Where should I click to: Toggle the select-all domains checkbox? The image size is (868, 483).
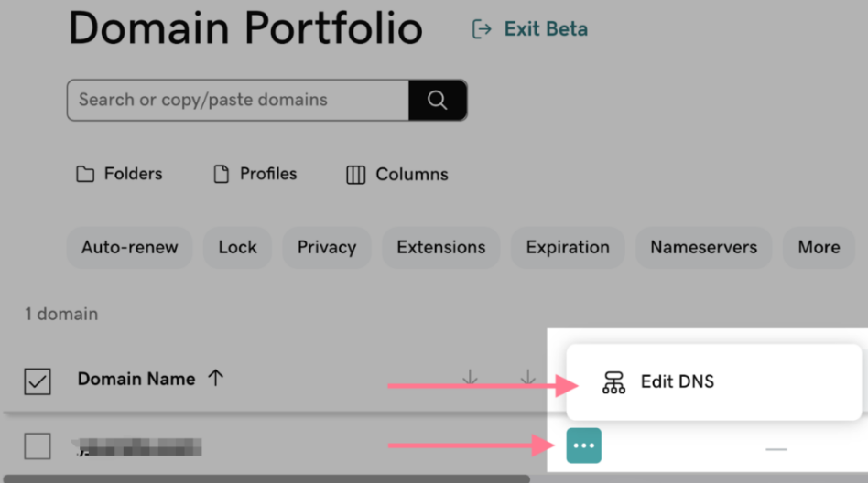coord(38,381)
